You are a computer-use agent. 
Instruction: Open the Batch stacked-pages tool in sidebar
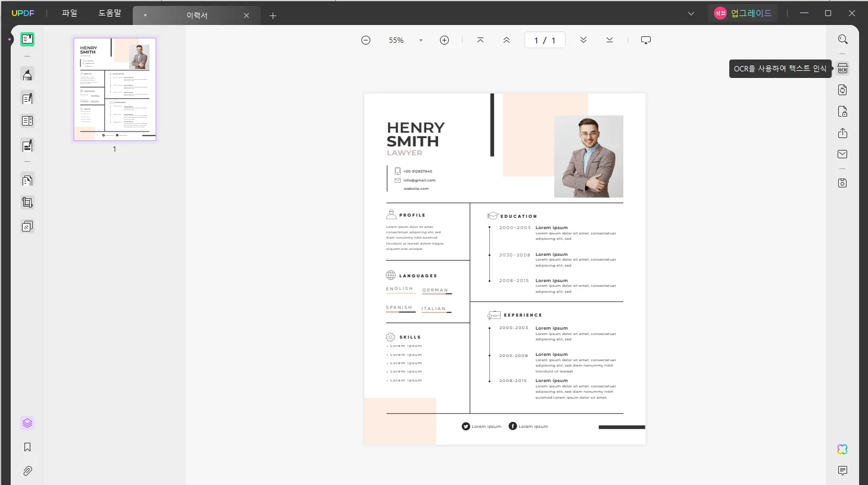pos(27,226)
